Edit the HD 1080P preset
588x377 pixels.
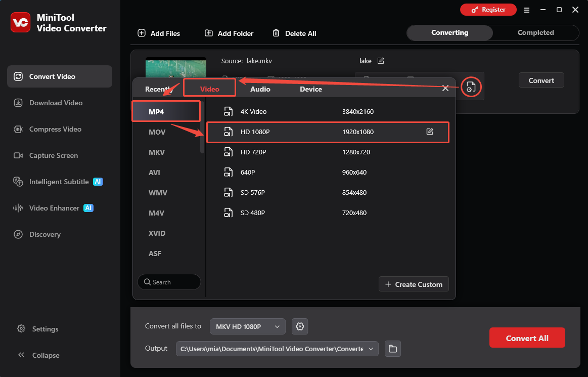(x=430, y=132)
